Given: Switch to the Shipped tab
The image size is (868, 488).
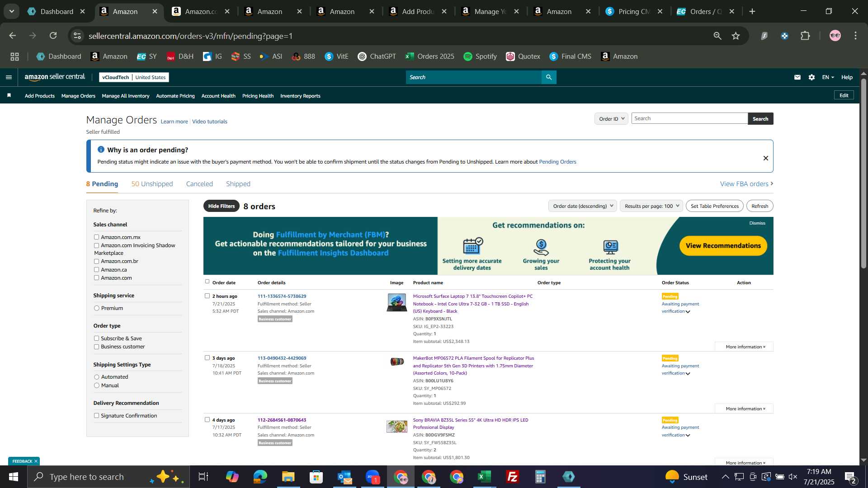Looking at the screenshot, I should tap(238, 184).
